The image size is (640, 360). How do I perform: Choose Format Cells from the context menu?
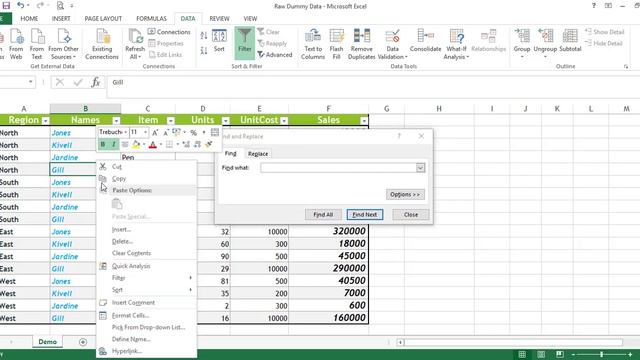130,316
